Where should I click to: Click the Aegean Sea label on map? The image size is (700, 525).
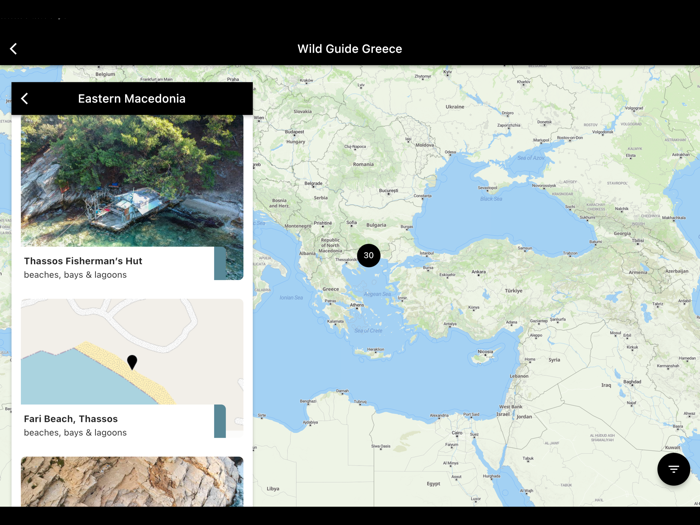pyautogui.click(x=377, y=294)
